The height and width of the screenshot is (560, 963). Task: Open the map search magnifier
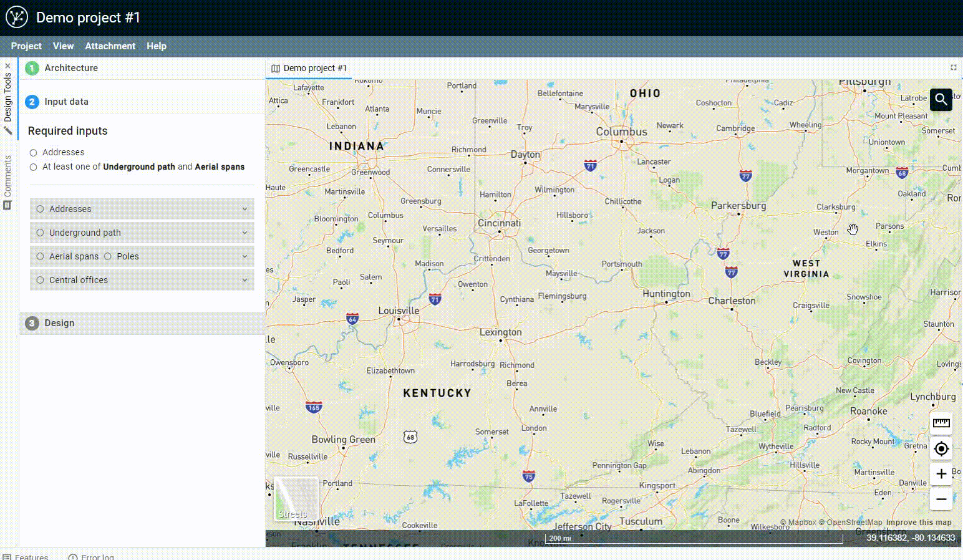[941, 99]
